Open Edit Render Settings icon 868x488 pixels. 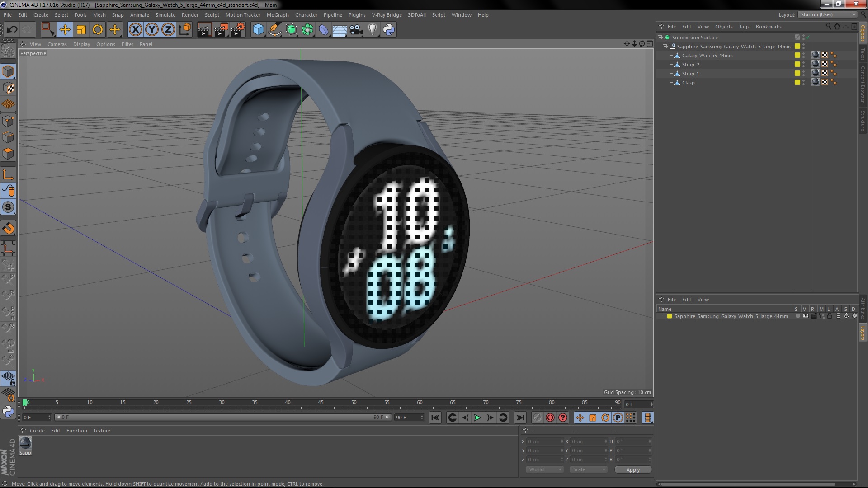point(237,30)
